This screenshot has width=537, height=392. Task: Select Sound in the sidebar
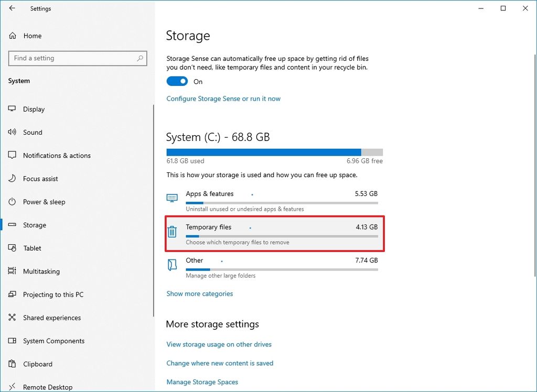(x=33, y=132)
